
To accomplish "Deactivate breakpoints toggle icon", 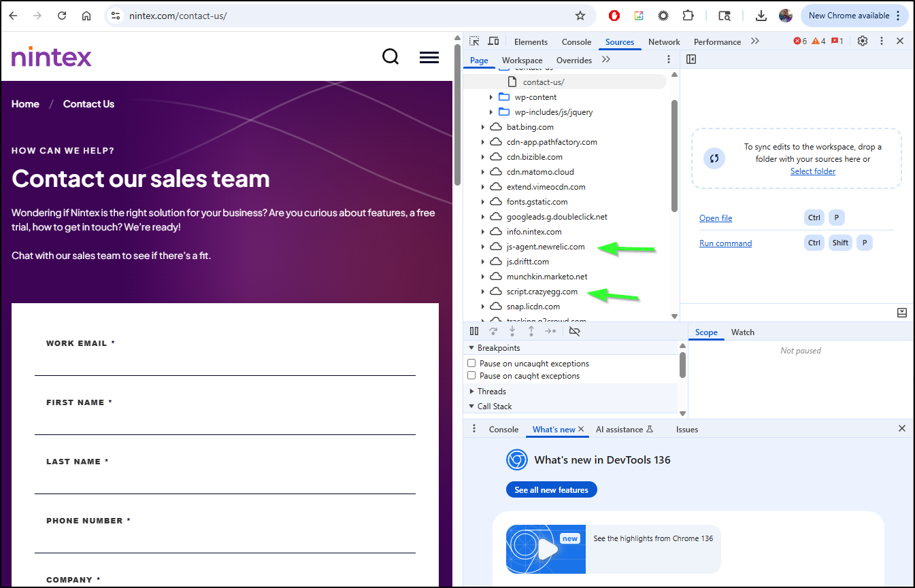I will pyautogui.click(x=574, y=332).
